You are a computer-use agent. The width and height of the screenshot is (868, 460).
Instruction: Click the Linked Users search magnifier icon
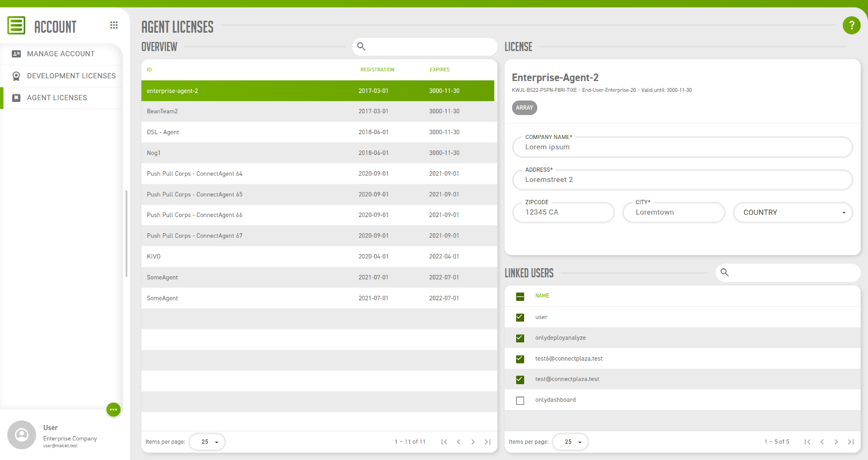coord(724,273)
